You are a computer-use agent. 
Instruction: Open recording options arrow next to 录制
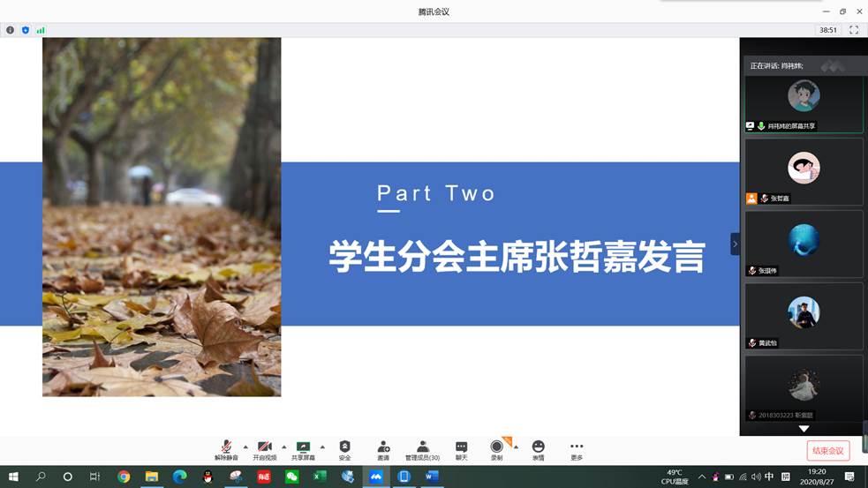pyautogui.click(x=516, y=447)
